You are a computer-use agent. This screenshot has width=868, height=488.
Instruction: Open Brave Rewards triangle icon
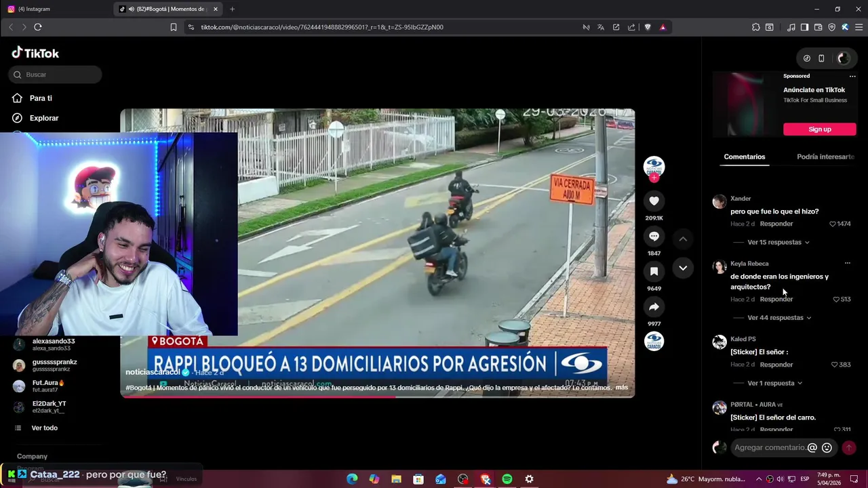[x=663, y=27]
